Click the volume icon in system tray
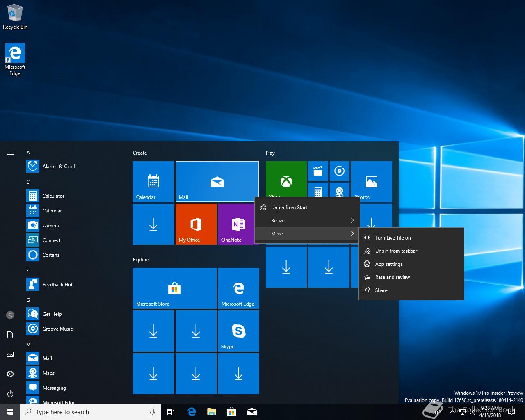This screenshot has width=525, height=420. pyautogui.click(x=472, y=412)
